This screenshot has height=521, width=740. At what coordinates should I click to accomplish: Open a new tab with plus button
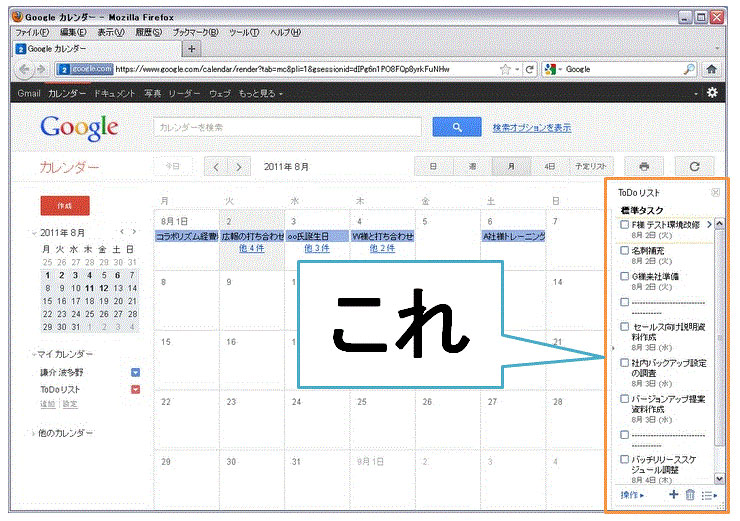(x=192, y=49)
